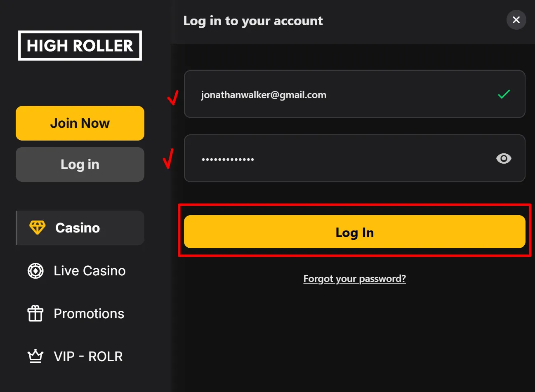Screen dimensions: 535x392
Task: Click the Join Now button
Action: [x=80, y=123]
